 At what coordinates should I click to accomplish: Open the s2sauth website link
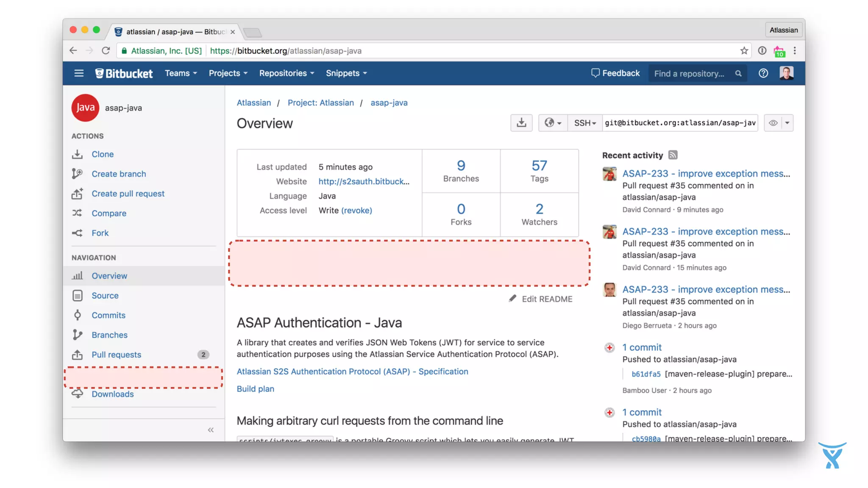364,181
